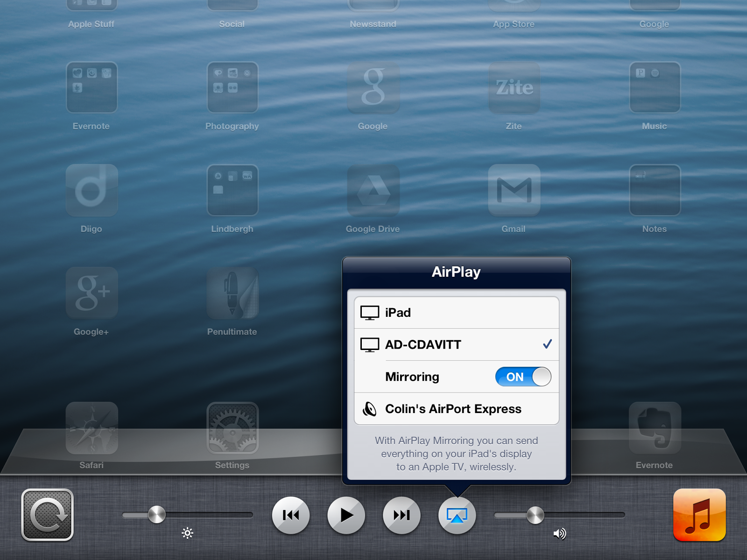The height and width of the screenshot is (560, 747).
Task: Open the Lindbergh folder
Action: tap(233, 190)
